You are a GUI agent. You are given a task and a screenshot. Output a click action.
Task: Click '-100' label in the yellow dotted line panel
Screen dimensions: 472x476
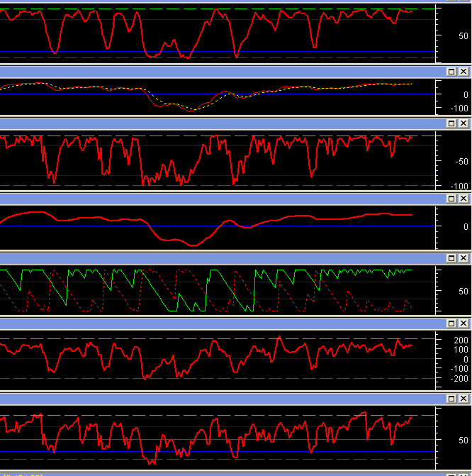click(459, 109)
